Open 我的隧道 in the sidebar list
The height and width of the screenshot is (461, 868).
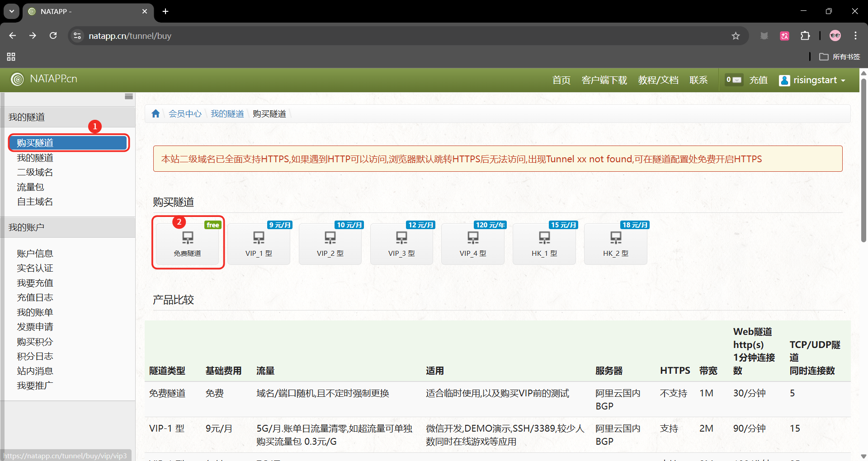[35, 158]
